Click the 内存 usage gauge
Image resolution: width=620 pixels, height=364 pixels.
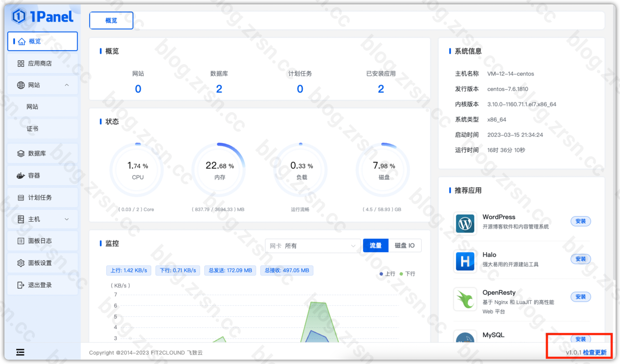[x=219, y=169]
